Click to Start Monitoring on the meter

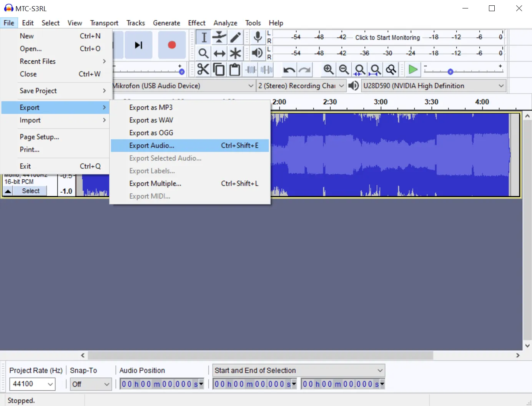coord(387,37)
